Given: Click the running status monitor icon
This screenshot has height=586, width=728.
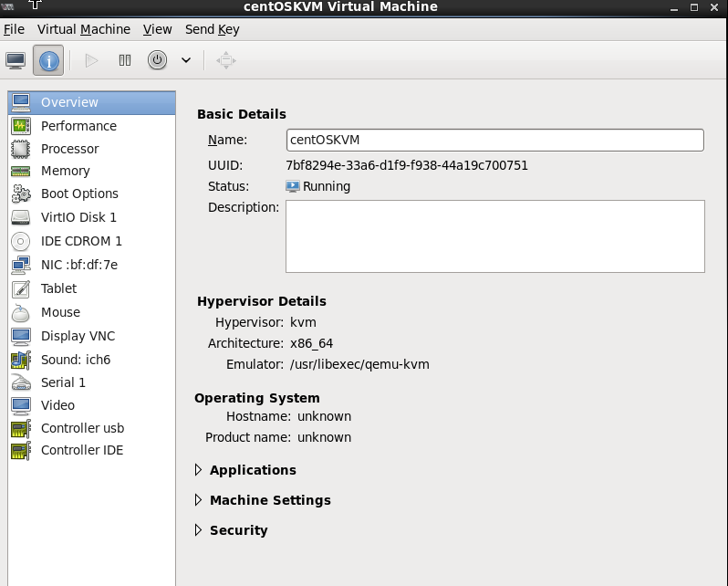Looking at the screenshot, I should 293,186.
